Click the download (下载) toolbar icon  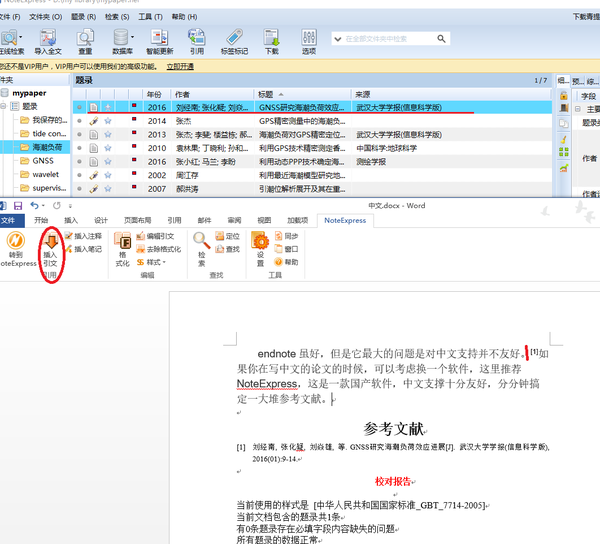tap(272, 38)
